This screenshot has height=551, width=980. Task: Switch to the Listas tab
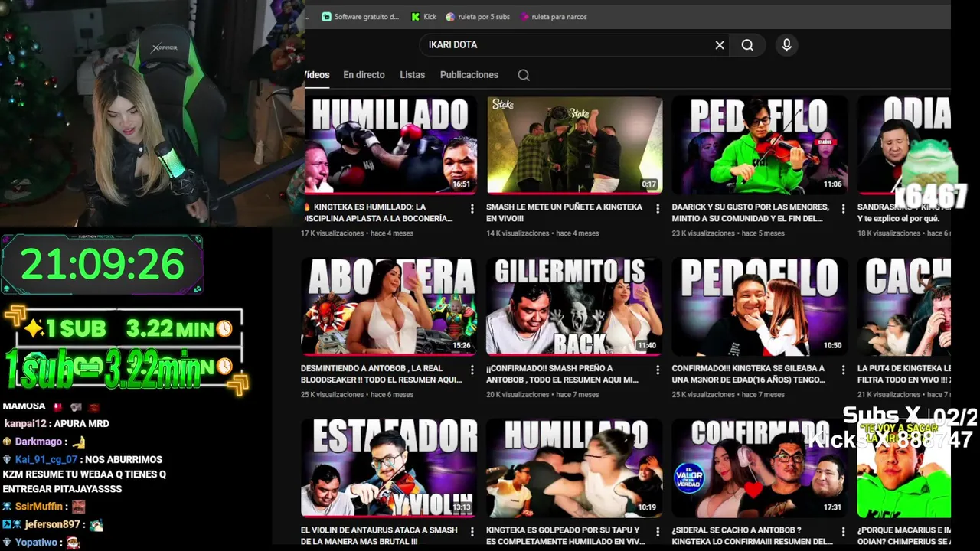(412, 75)
